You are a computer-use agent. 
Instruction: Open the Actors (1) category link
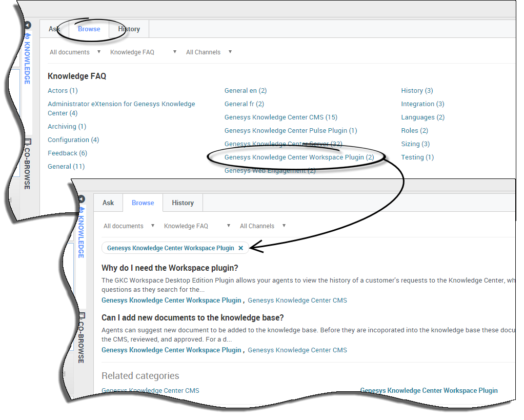pyautogui.click(x=63, y=91)
